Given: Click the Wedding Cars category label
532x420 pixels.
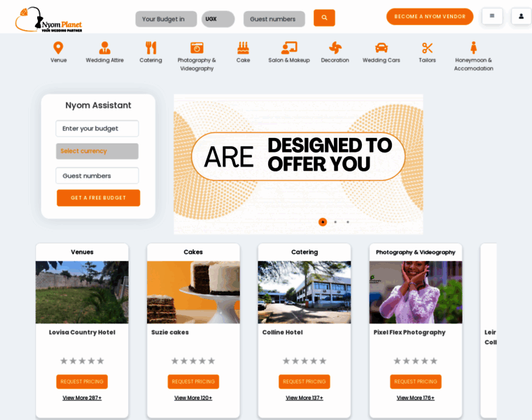Looking at the screenshot, I should pyautogui.click(x=381, y=60).
